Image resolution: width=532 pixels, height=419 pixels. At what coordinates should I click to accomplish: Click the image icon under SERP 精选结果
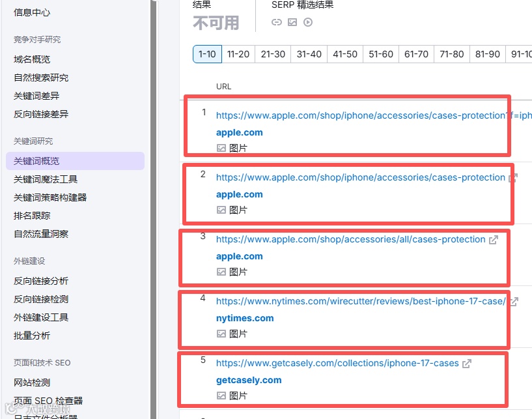pyautogui.click(x=292, y=22)
